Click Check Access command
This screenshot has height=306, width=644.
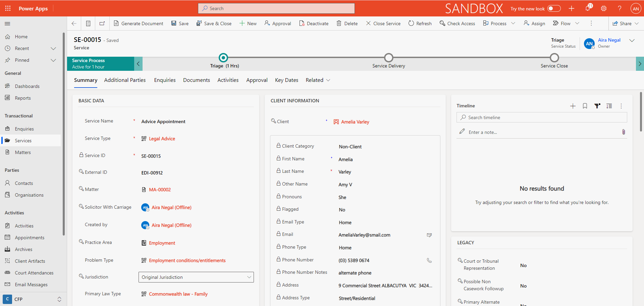[458, 23]
